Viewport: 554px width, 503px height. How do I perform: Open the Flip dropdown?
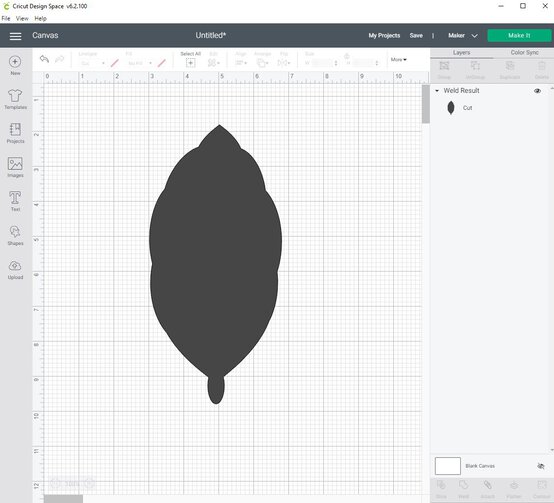tap(284, 63)
